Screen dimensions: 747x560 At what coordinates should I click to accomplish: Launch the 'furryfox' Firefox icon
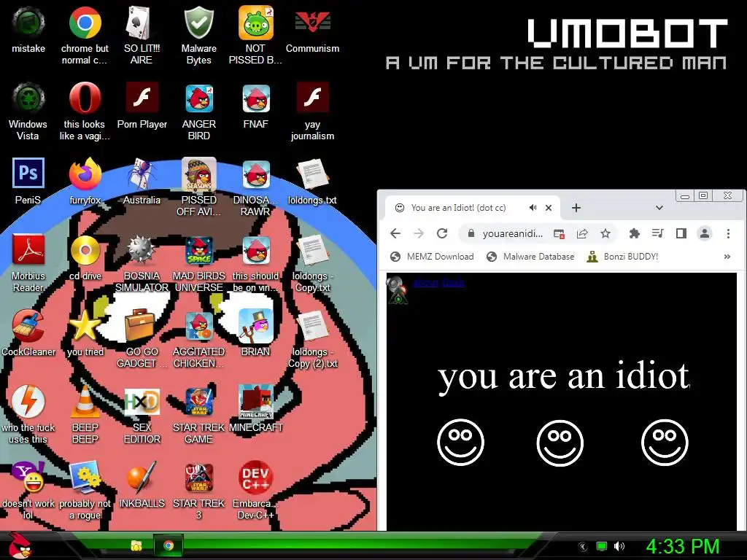click(85, 174)
